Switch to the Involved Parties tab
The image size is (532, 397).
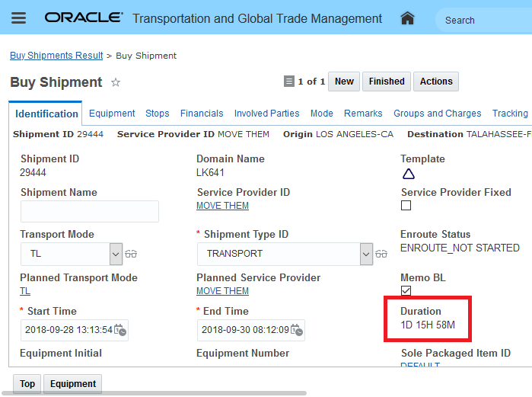click(x=266, y=114)
